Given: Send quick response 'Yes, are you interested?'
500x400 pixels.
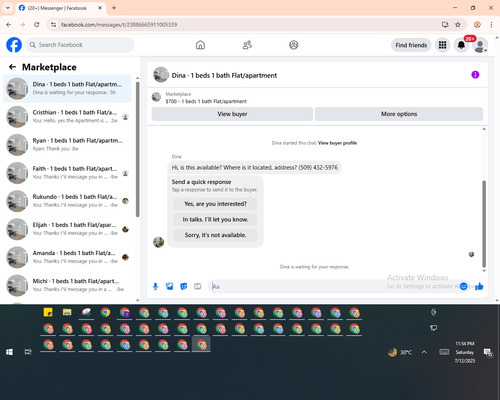Looking at the screenshot, I should point(215,204).
